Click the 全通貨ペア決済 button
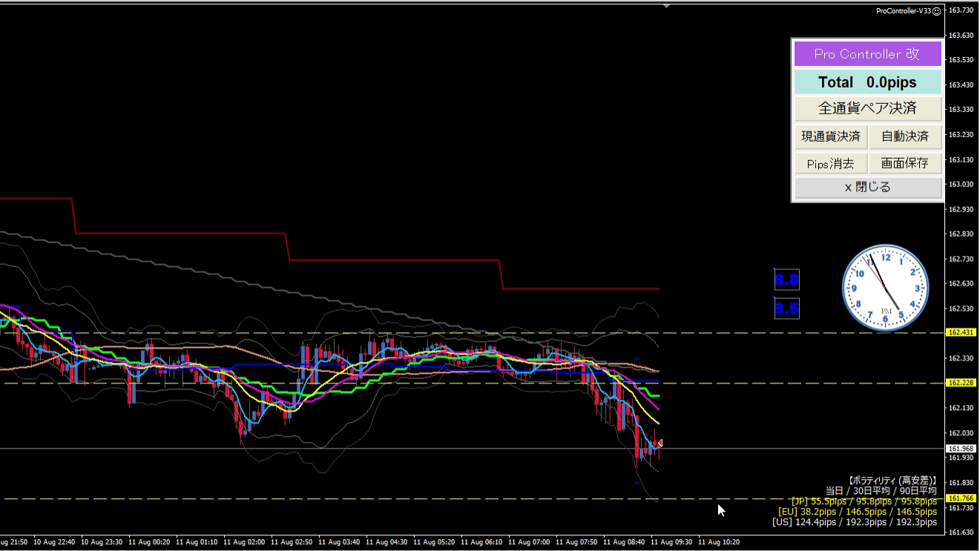Image resolution: width=980 pixels, height=551 pixels. [868, 108]
